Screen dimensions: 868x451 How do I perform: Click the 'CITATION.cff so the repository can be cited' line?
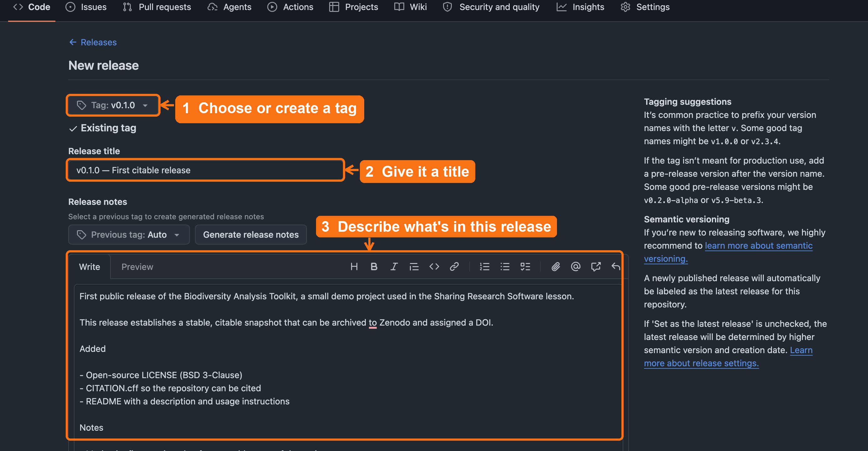[170, 388]
